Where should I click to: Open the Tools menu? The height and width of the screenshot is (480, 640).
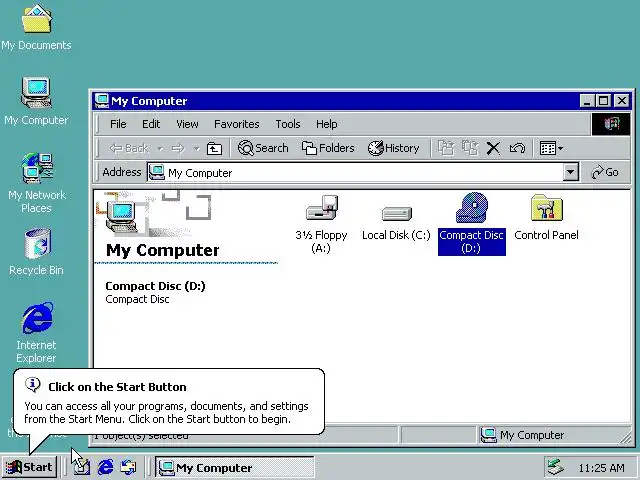pyautogui.click(x=288, y=124)
